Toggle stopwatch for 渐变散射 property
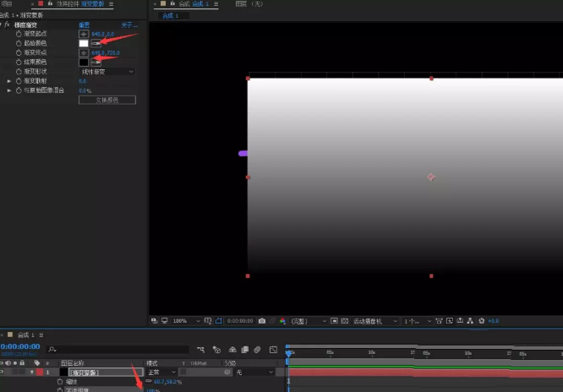 click(x=19, y=81)
